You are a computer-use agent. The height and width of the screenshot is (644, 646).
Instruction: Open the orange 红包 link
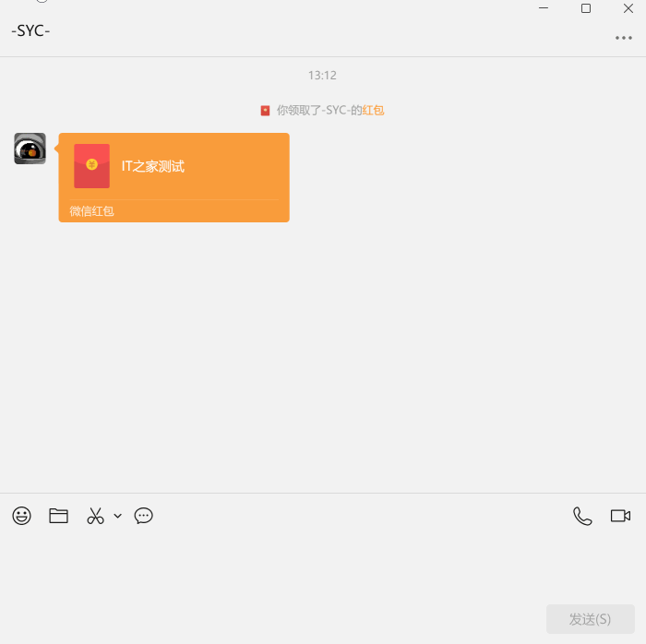click(x=373, y=111)
